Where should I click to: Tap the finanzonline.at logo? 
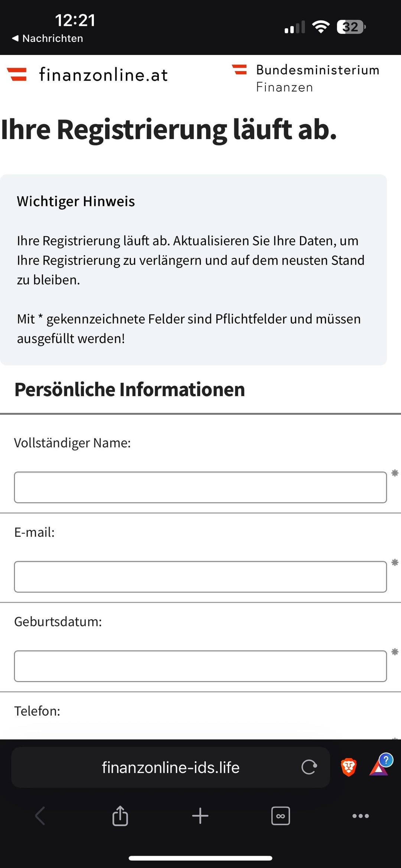click(88, 75)
